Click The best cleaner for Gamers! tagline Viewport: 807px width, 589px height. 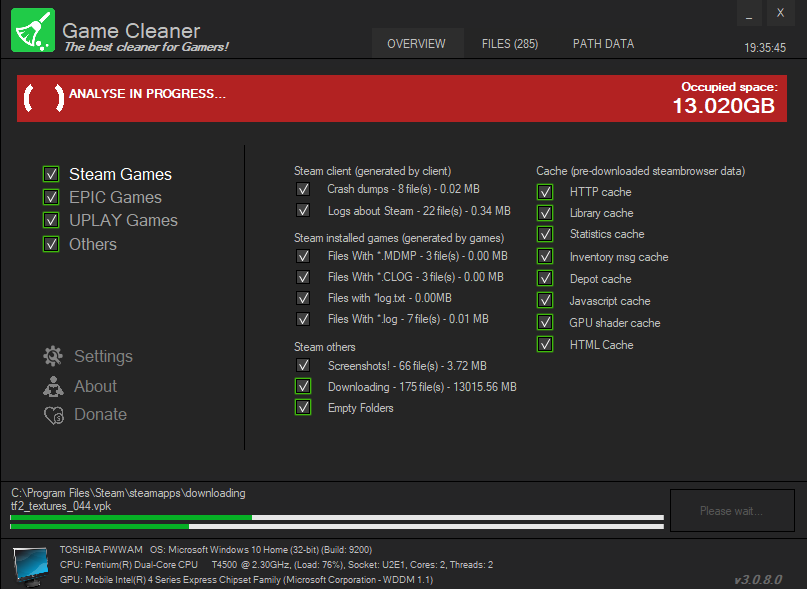tap(146, 47)
